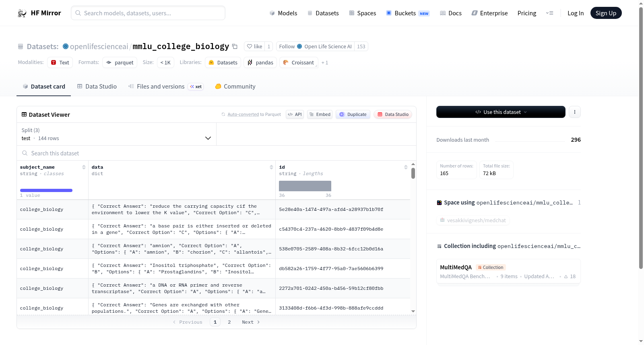This screenshot has height=345, width=644.
Task: Click the subject_name class distribution bar
Action: (x=46, y=190)
